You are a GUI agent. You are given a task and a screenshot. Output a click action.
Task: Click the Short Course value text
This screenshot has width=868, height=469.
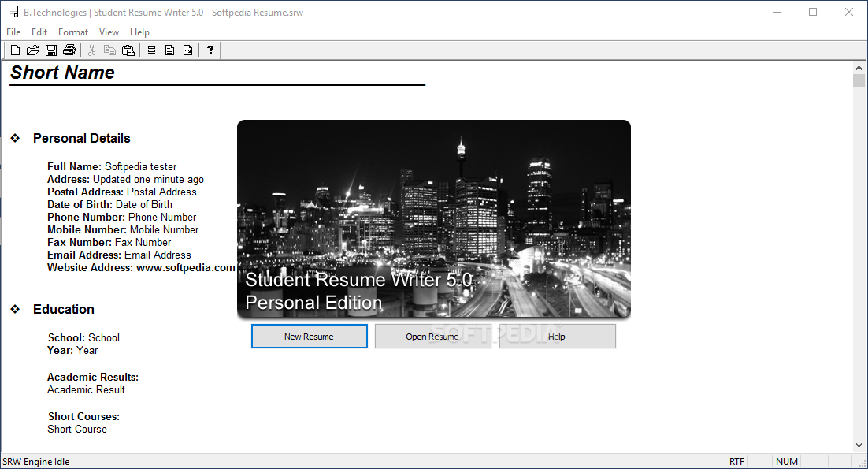77,429
